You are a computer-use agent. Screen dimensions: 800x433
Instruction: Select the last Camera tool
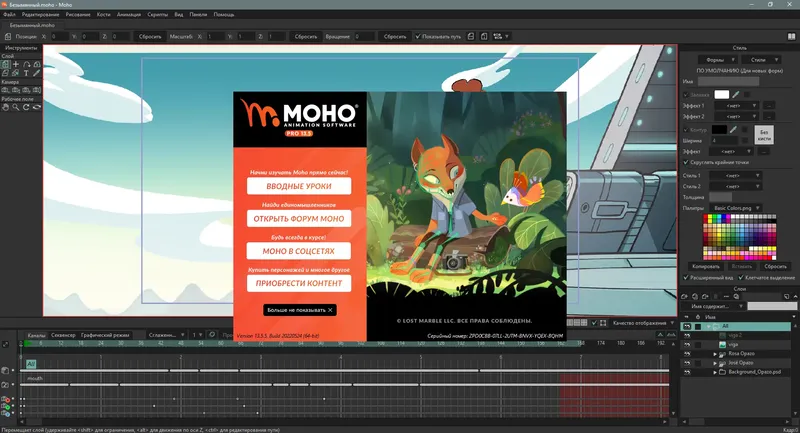tap(37, 90)
